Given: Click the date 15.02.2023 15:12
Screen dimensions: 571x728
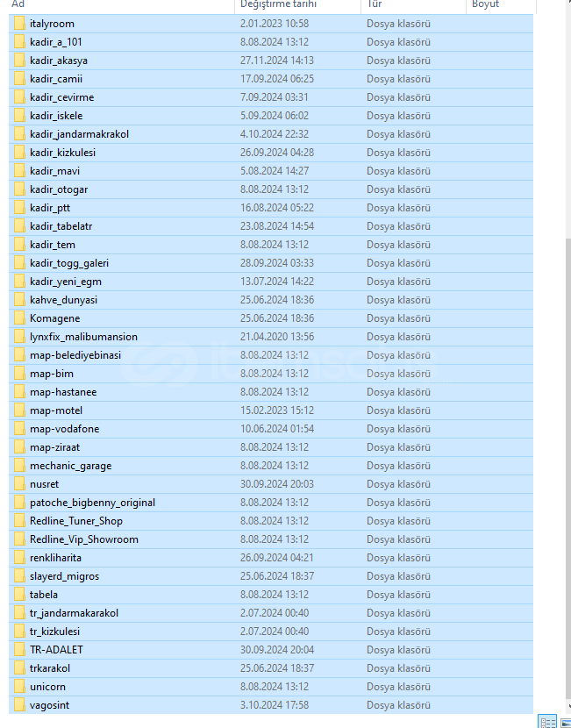Looking at the screenshot, I should click(276, 410).
